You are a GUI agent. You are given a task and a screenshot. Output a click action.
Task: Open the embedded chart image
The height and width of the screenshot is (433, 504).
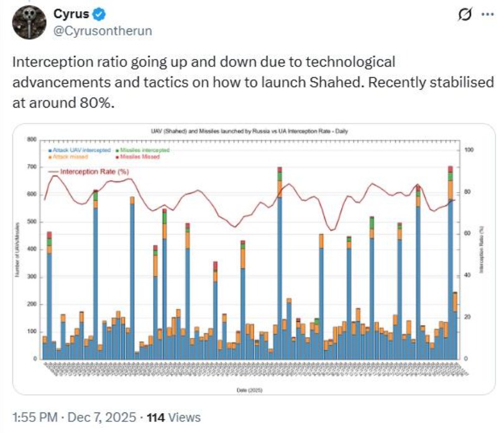[254, 261]
